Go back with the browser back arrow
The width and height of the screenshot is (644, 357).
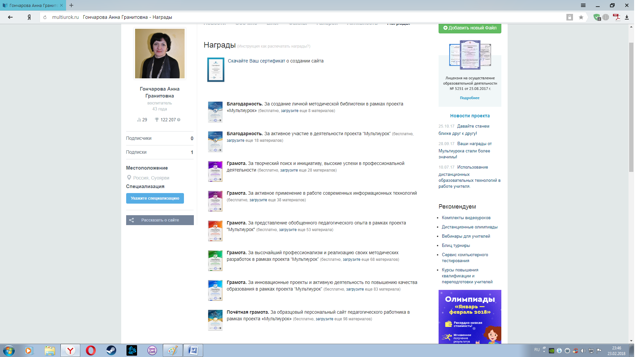point(10,17)
